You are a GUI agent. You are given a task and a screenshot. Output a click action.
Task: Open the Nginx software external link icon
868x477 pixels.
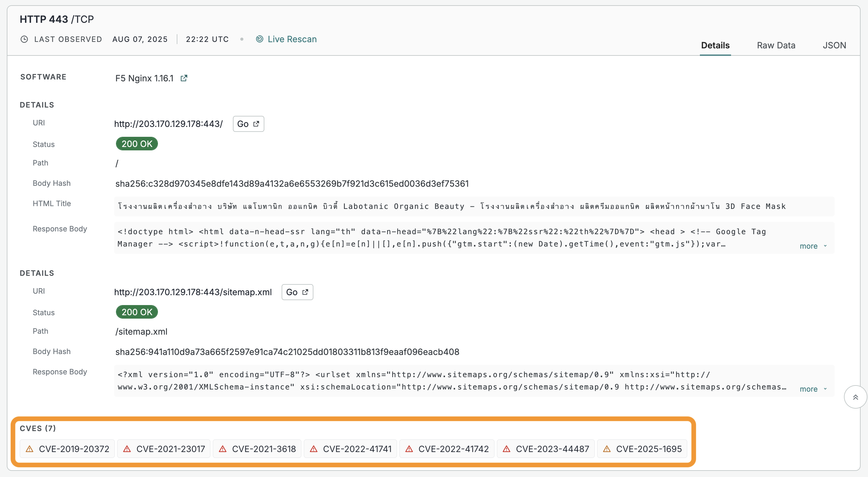pyautogui.click(x=184, y=78)
